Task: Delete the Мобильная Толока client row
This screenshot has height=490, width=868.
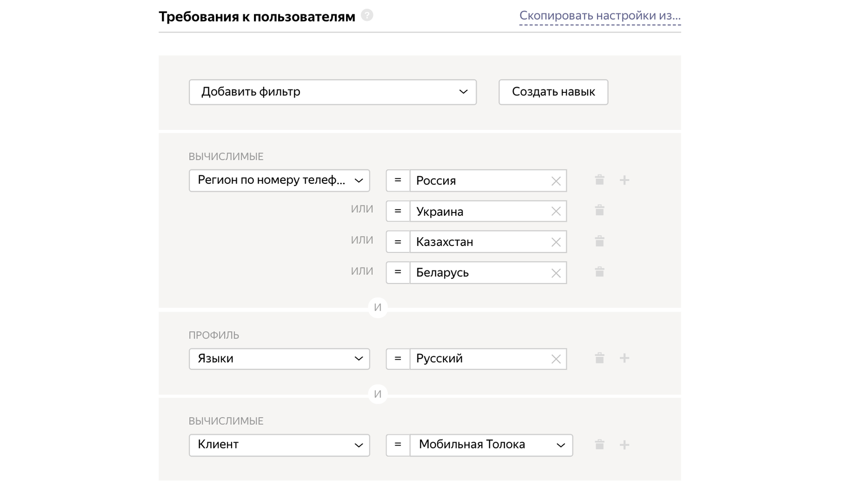Action: (600, 444)
